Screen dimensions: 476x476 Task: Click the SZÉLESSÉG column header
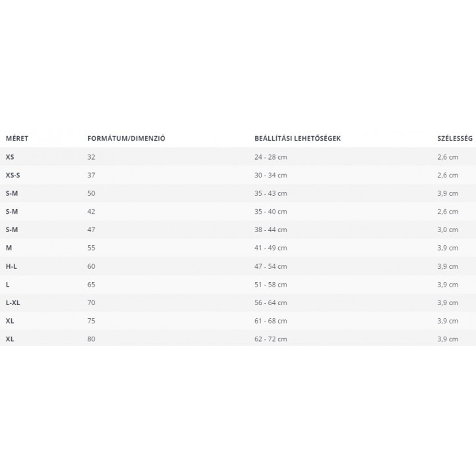455,139
